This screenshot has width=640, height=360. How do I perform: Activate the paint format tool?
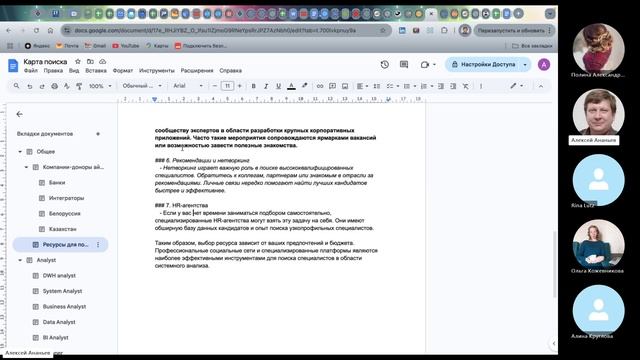tap(79, 86)
